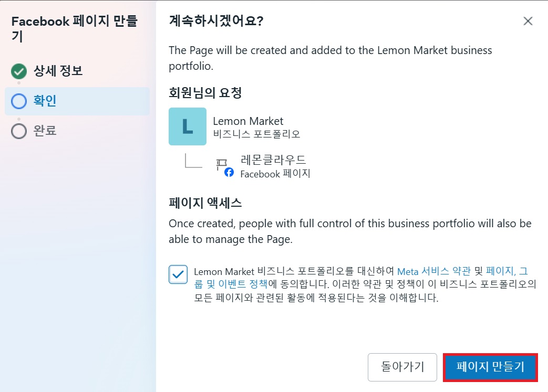The height and width of the screenshot is (392, 548).
Task: Click the Lemon Market portfolio name
Action: [x=248, y=121]
